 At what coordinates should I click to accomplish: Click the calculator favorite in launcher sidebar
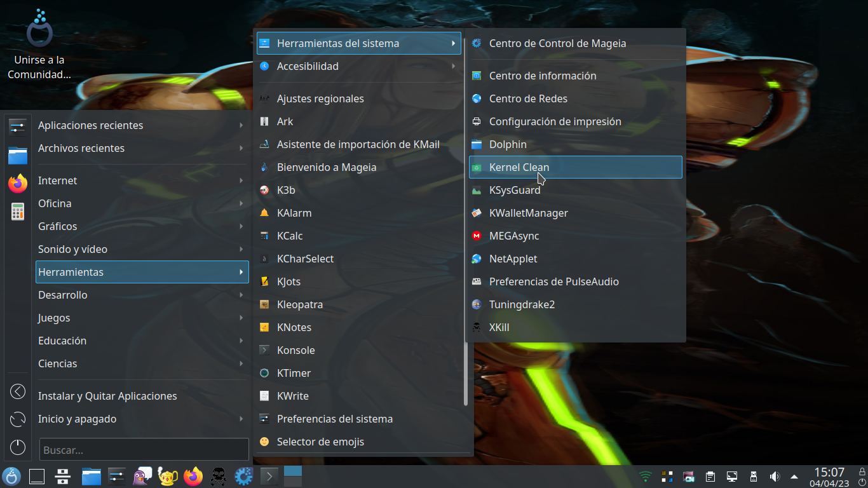click(x=18, y=212)
